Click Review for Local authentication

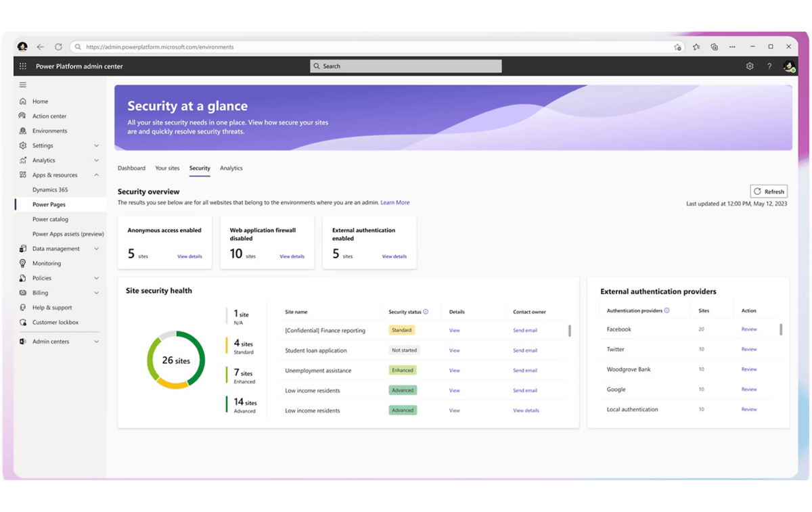click(749, 409)
